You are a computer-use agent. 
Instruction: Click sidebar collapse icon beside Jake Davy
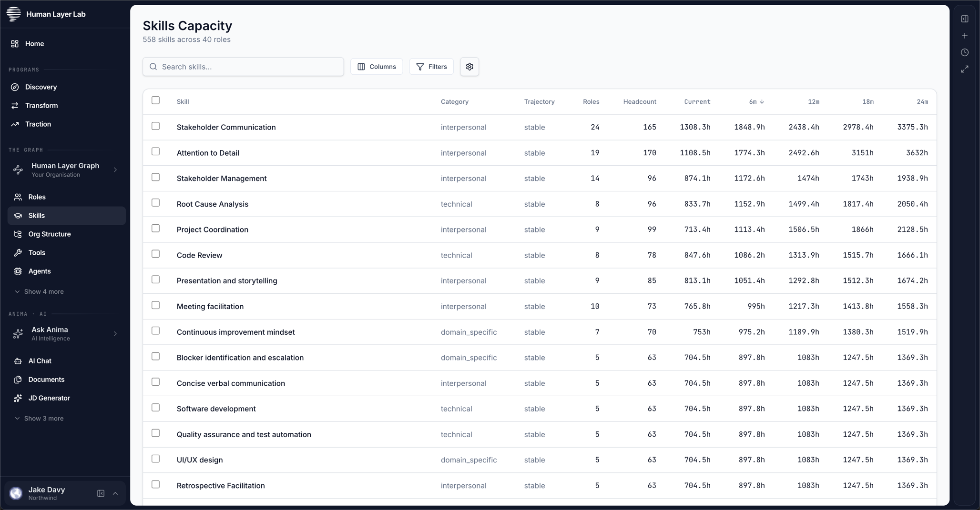(101, 493)
